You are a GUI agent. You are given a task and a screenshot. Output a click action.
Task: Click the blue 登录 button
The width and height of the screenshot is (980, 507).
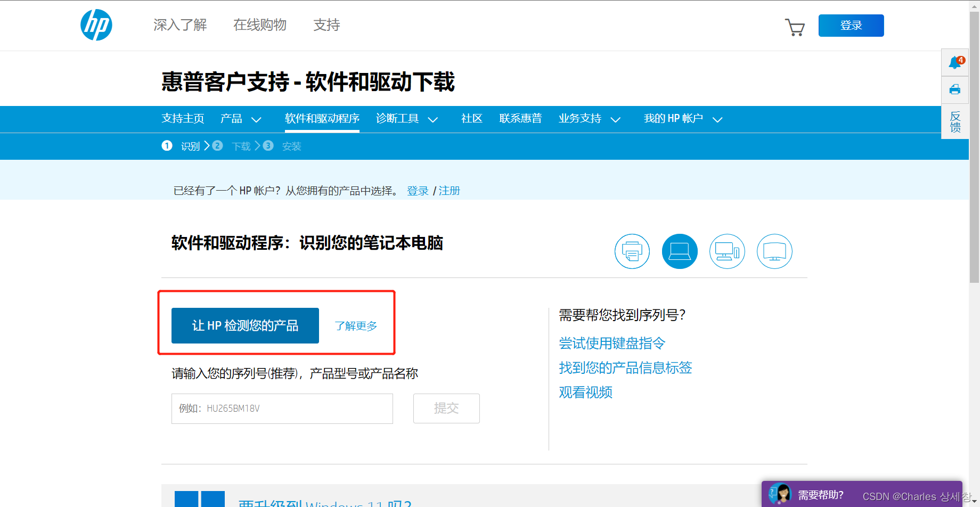tap(851, 26)
